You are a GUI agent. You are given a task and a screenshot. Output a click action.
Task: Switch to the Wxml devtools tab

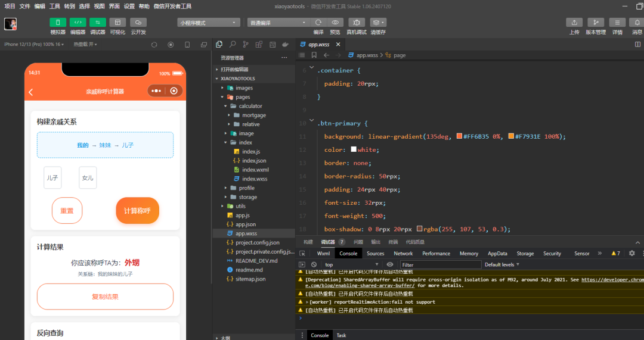coord(323,254)
